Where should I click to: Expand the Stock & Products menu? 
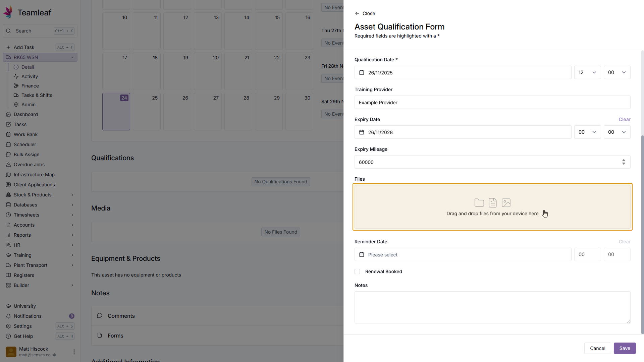tap(72, 195)
